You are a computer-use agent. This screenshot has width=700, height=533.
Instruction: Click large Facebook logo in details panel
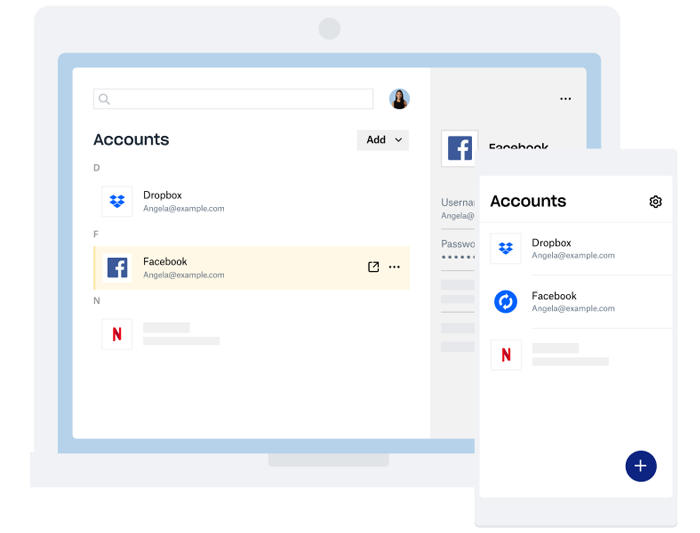(x=459, y=148)
